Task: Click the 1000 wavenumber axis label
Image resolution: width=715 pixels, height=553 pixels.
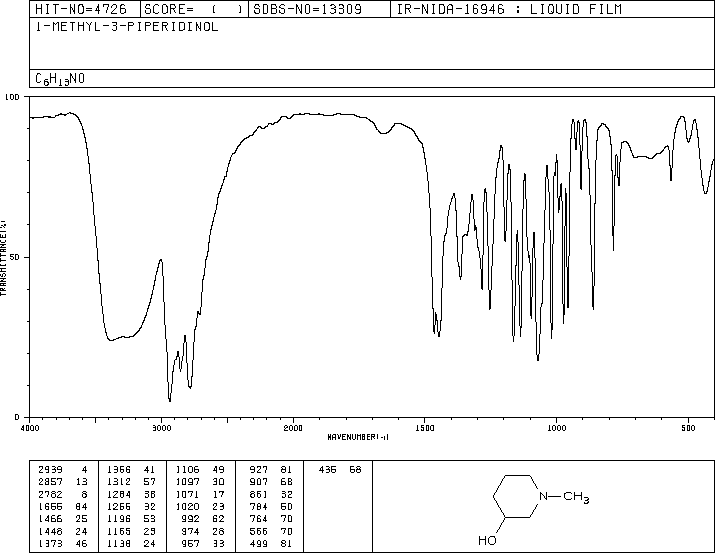Action: (556, 428)
